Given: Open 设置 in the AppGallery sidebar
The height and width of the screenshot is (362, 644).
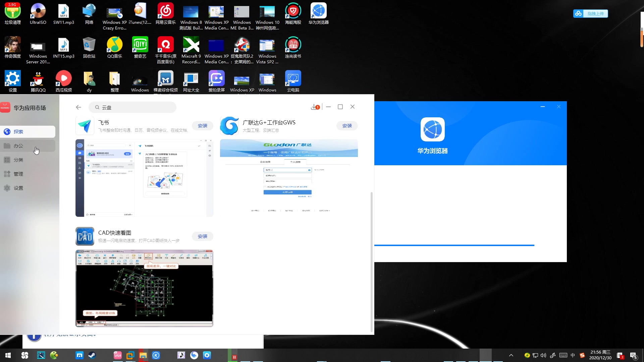Looking at the screenshot, I should tap(28, 188).
